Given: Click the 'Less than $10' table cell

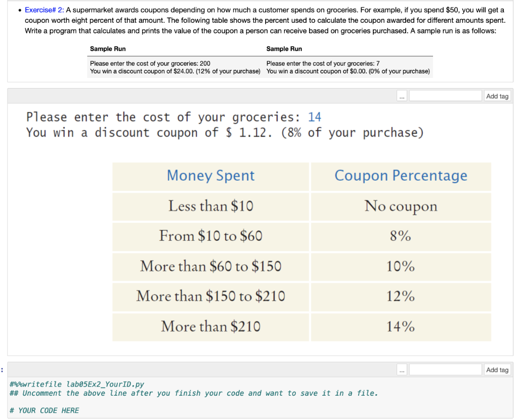Looking at the screenshot, I should (x=210, y=206).
